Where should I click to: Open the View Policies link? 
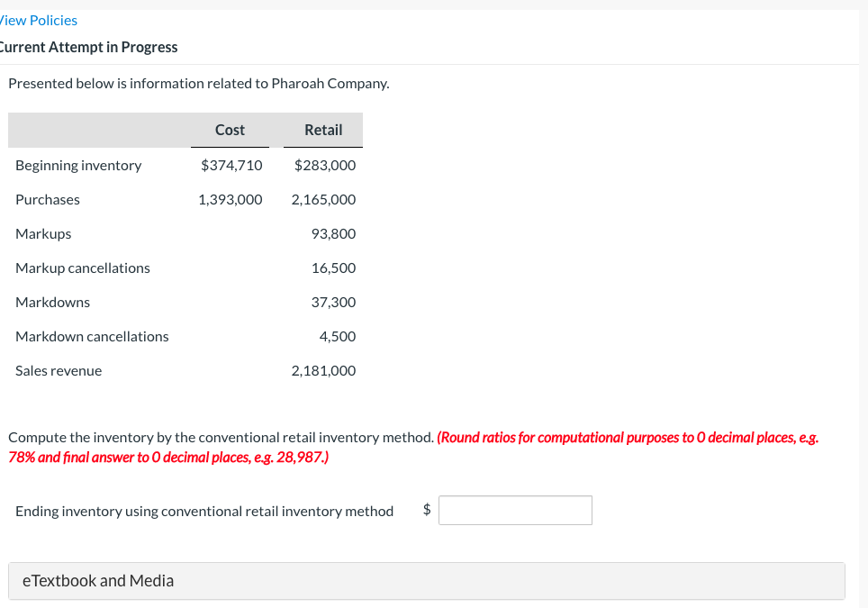point(39,20)
